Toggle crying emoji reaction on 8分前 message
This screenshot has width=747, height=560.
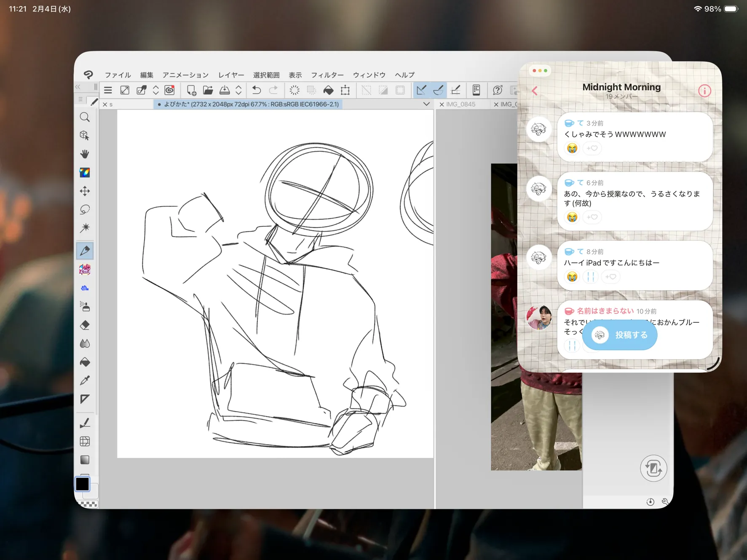pos(572,277)
